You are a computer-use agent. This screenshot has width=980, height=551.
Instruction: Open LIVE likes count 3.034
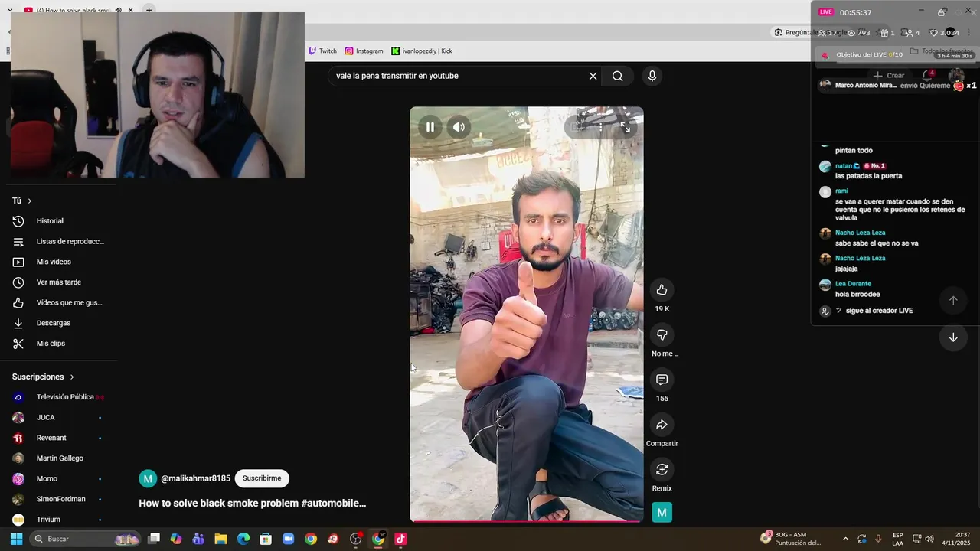click(x=943, y=33)
